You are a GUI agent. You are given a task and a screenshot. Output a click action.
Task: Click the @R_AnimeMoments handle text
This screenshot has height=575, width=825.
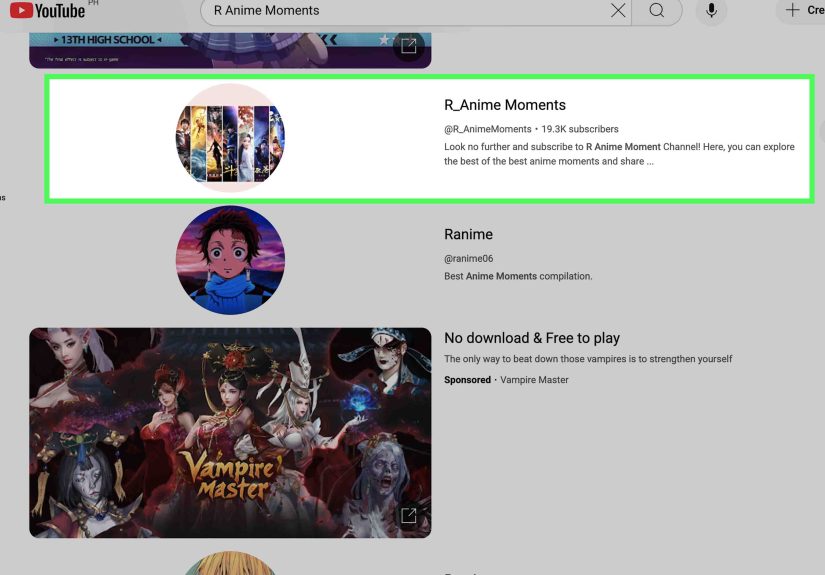(x=488, y=129)
